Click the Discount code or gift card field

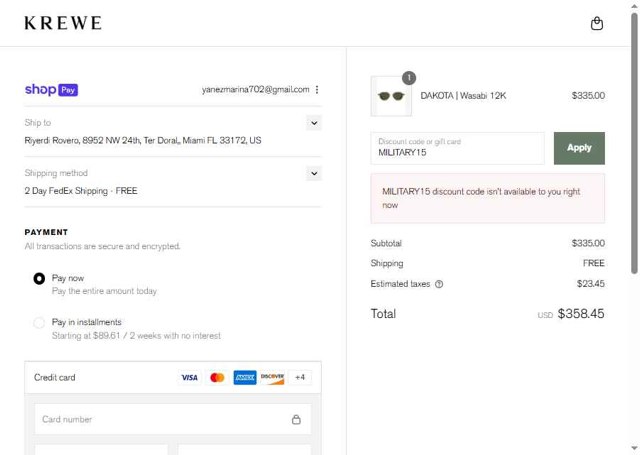point(458,148)
